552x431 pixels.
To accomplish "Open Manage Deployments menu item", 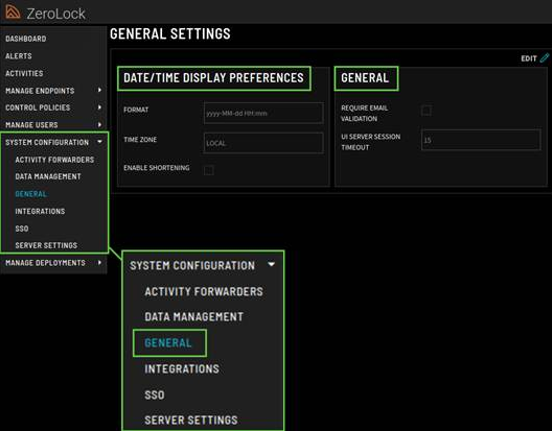I will (x=45, y=263).
